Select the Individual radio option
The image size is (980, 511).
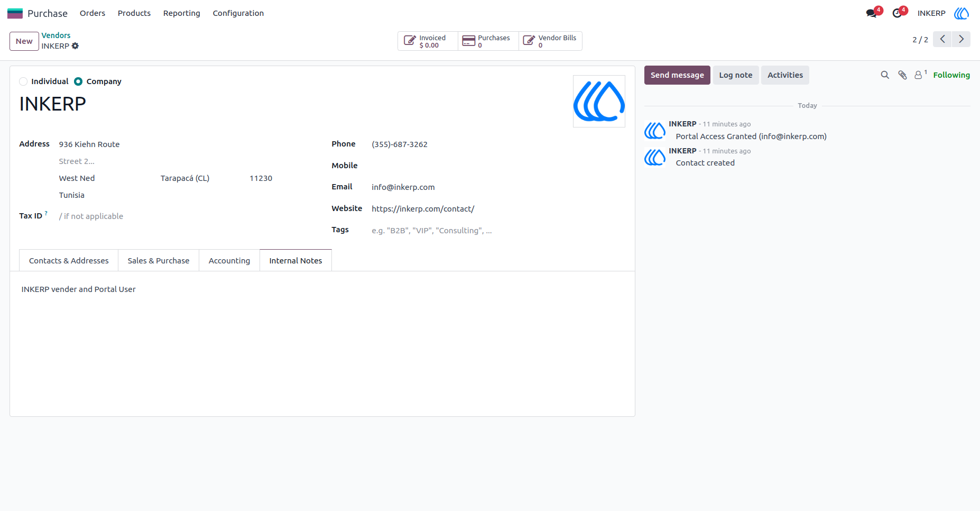(x=23, y=81)
